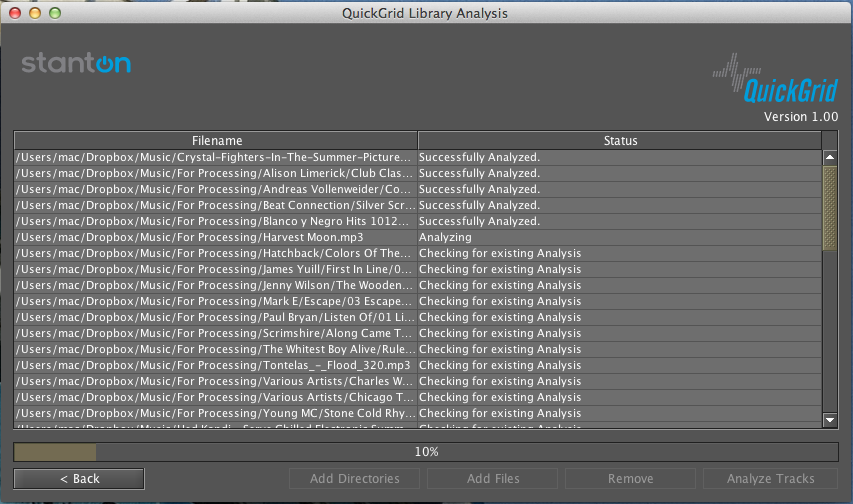
Task: Click the Status column header
Action: 620,141
